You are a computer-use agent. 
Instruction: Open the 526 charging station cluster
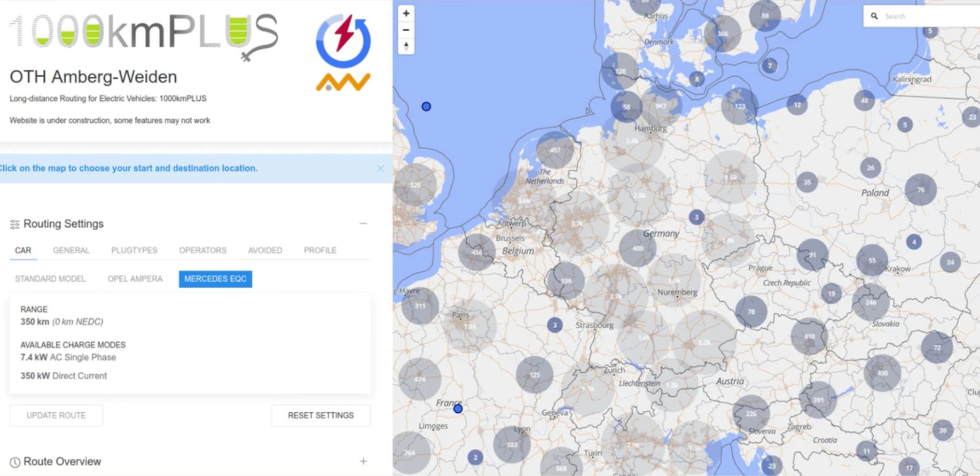click(416, 185)
